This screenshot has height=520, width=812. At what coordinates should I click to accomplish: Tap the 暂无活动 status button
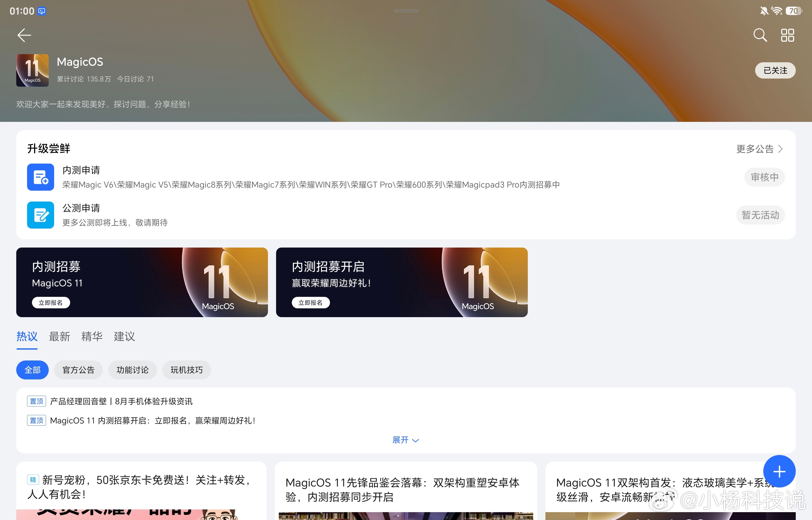coord(760,215)
